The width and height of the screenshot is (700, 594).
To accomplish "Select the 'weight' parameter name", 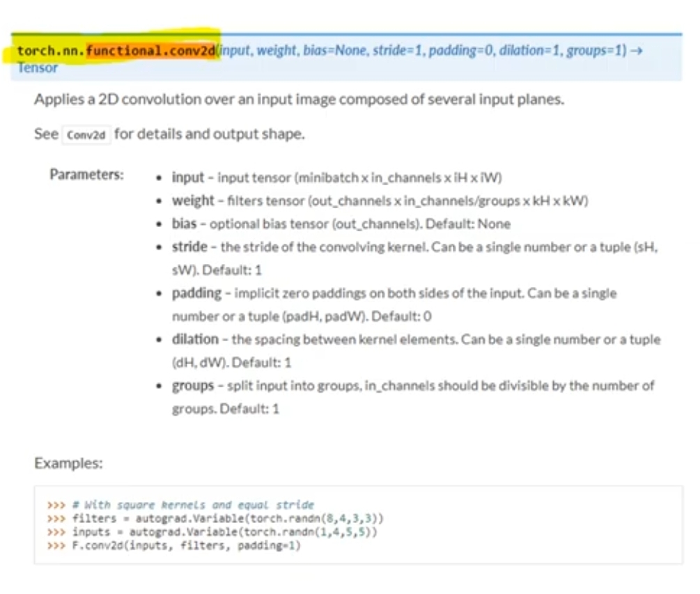I will coord(193,201).
